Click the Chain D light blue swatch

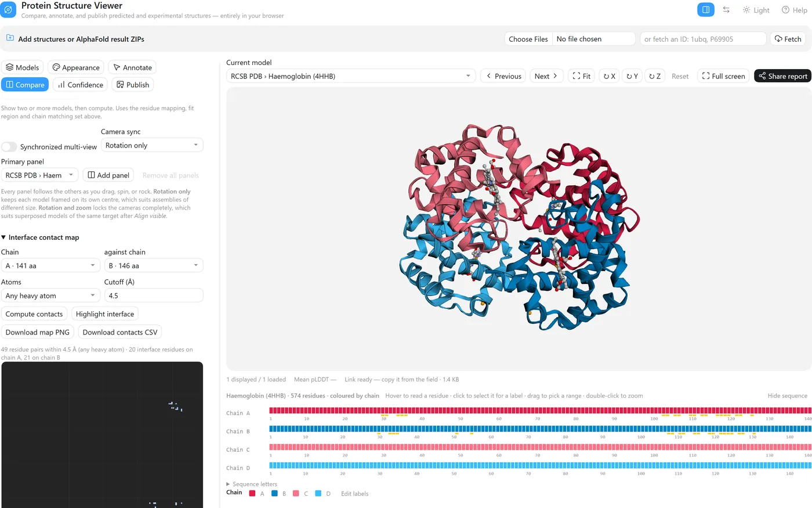click(x=318, y=493)
